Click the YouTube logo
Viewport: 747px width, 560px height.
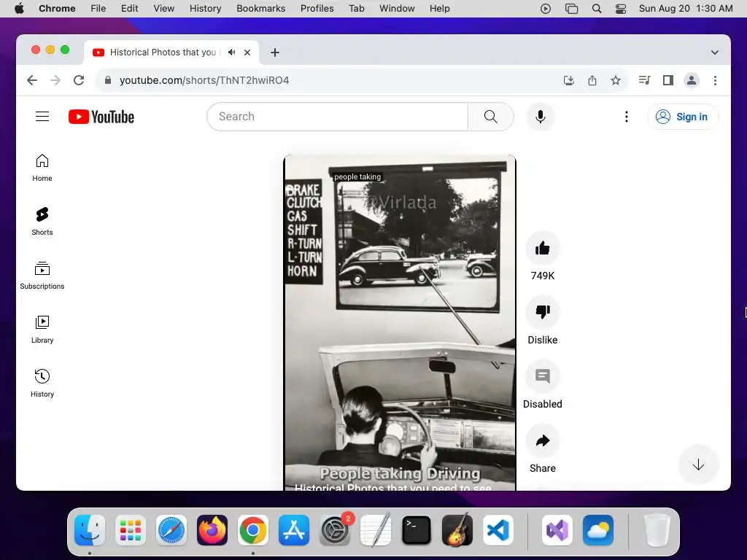[101, 117]
